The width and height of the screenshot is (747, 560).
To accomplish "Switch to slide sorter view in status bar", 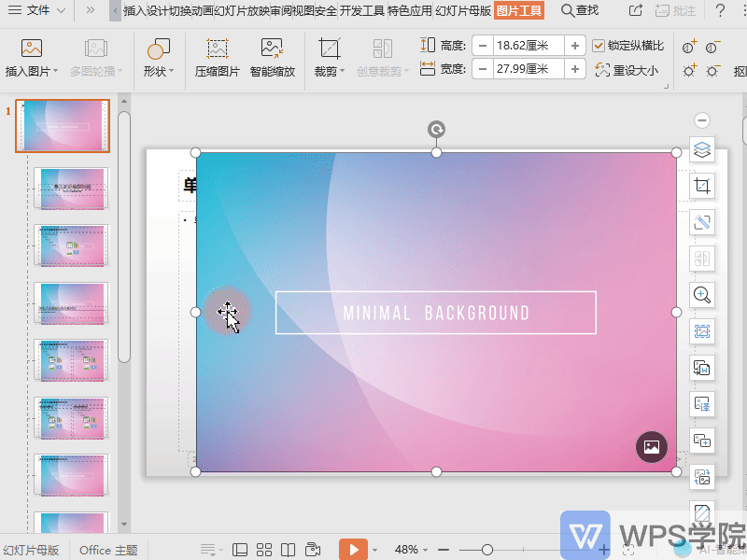I will [x=264, y=550].
